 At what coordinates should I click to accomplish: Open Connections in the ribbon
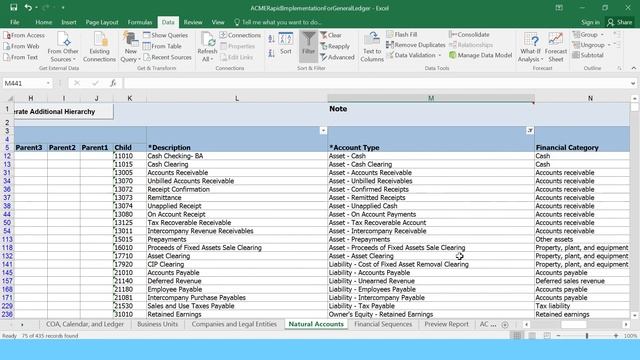[x=240, y=36]
